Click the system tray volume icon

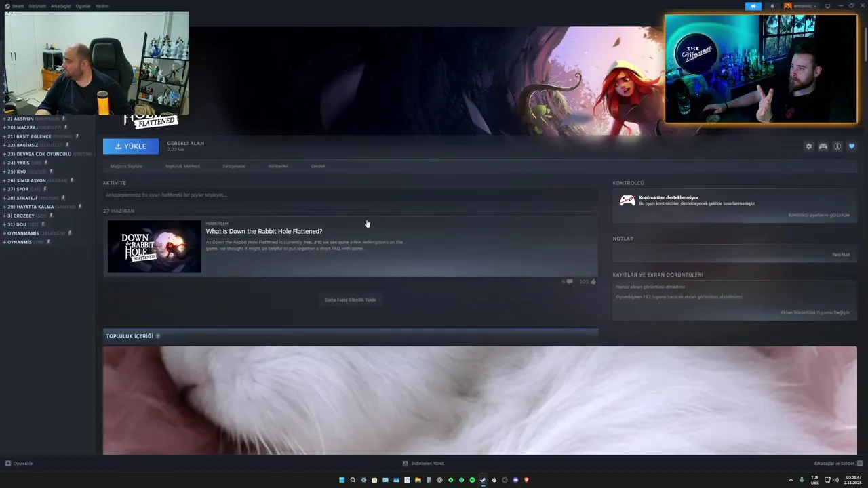coord(835,480)
